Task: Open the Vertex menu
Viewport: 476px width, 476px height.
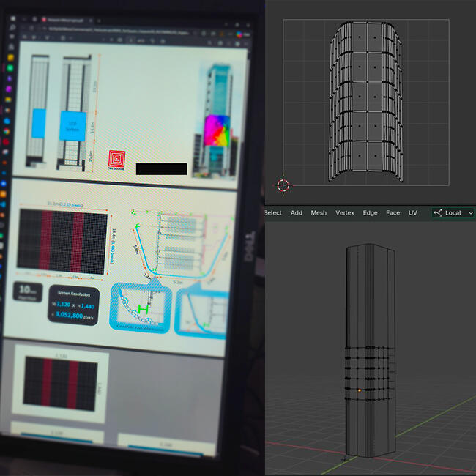Action: click(x=344, y=213)
